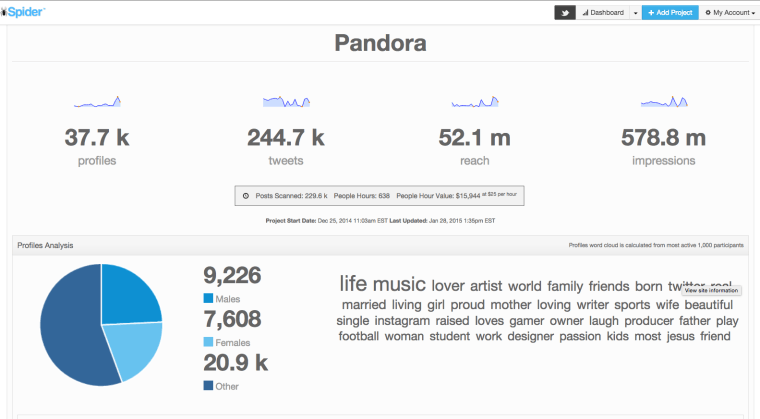Toggle the Females legend swatch
Viewport: 760px width, 419px height.
pos(208,342)
